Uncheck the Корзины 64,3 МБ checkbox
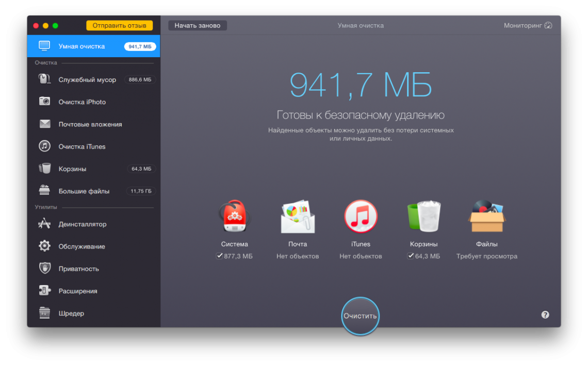The image size is (588, 366). pyautogui.click(x=411, y=255)
